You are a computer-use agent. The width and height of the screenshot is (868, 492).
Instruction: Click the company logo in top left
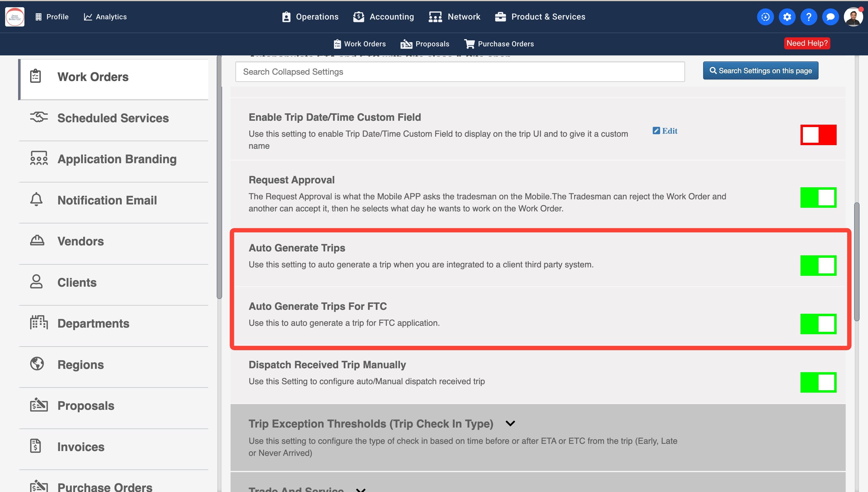(x=14, y=17)
